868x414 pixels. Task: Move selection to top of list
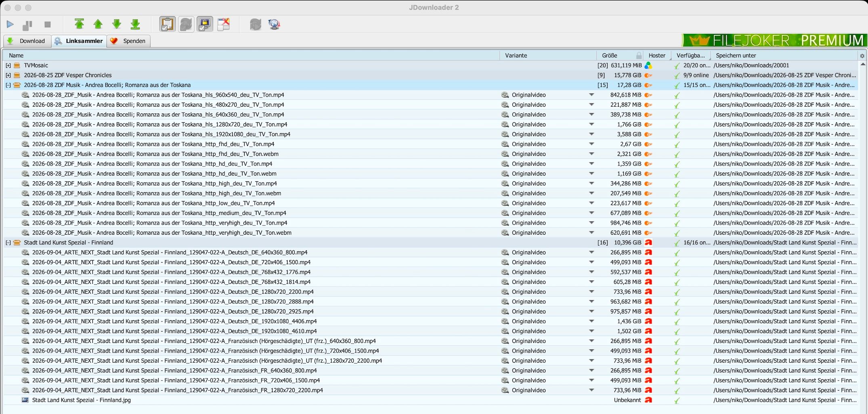pos(79,24)
